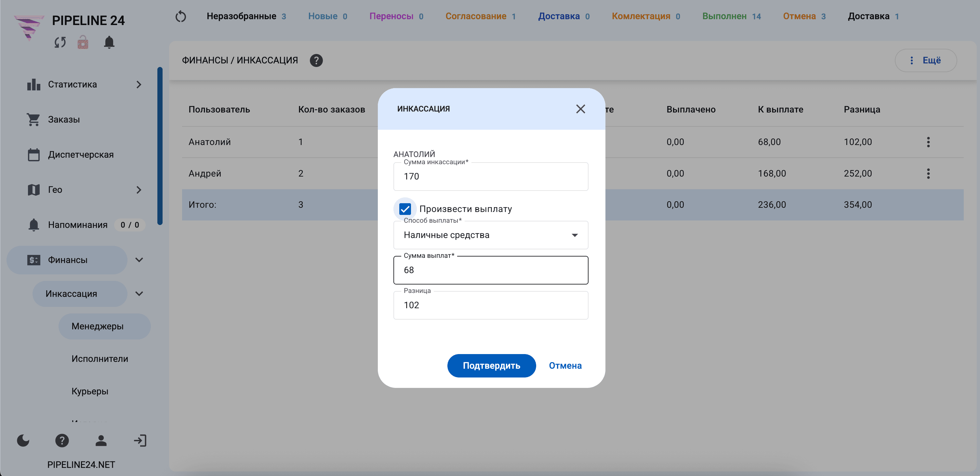980x476 pixels.
Task: Switch to Отмена status tab
Action: click(804, 16)
